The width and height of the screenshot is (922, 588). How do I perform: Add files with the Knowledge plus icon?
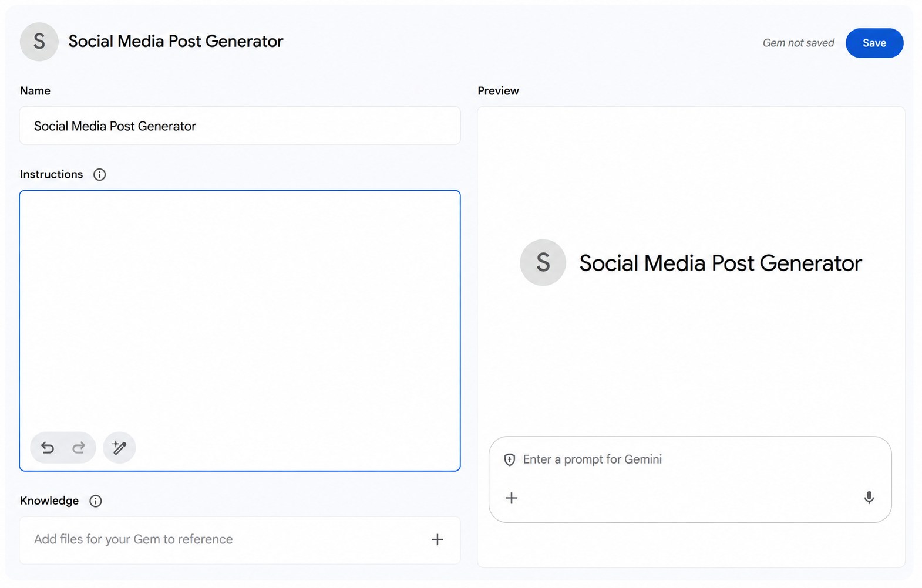(x=437, y=539)
